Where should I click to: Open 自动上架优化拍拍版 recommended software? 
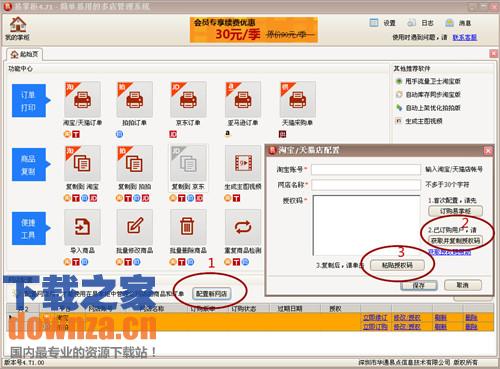(429, 108)
